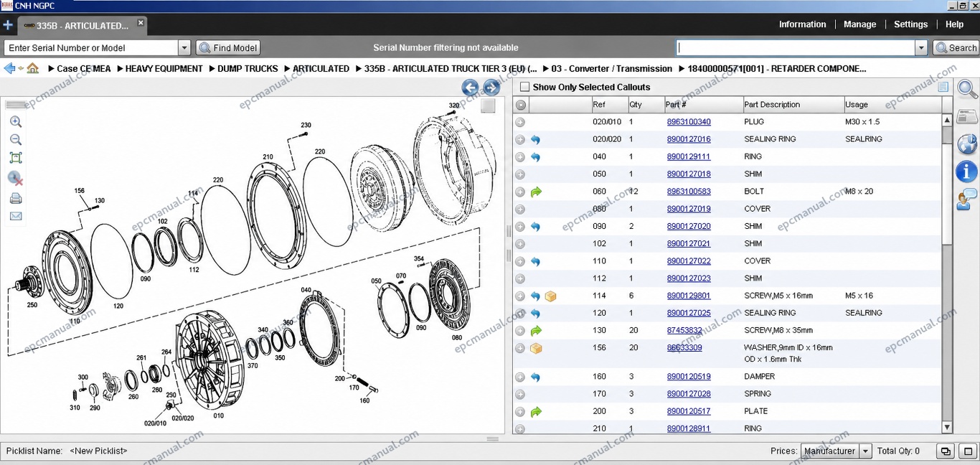
Task: Add PLUG 8963100340 row to picklist
Action: pos(520,122)
